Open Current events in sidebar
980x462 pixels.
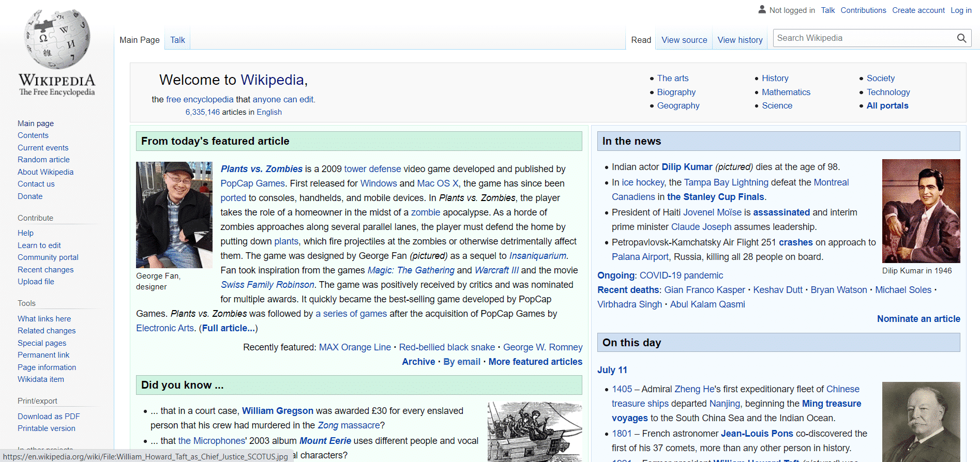tap(43, 148)
